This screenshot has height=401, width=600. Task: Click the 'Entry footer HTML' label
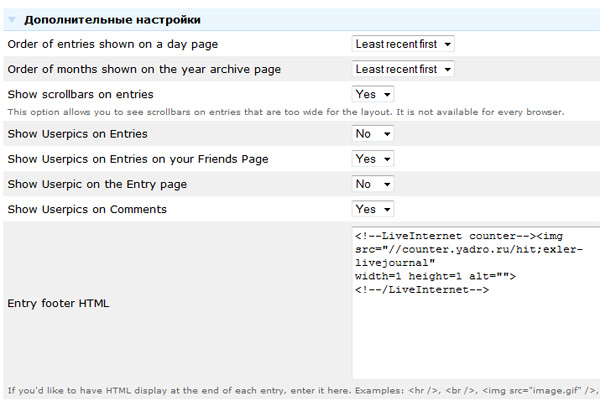(x=58, y=302)
